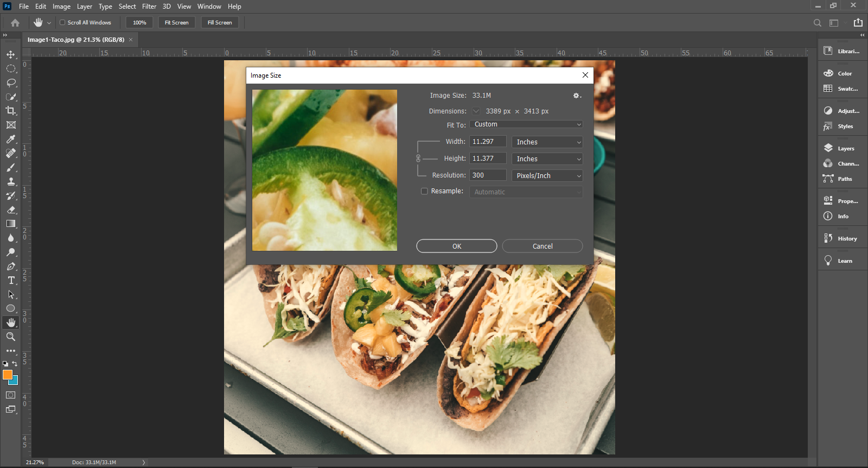
Task: Enable the Scroll All Windows checkbox
Action: [x=62, y=23]
